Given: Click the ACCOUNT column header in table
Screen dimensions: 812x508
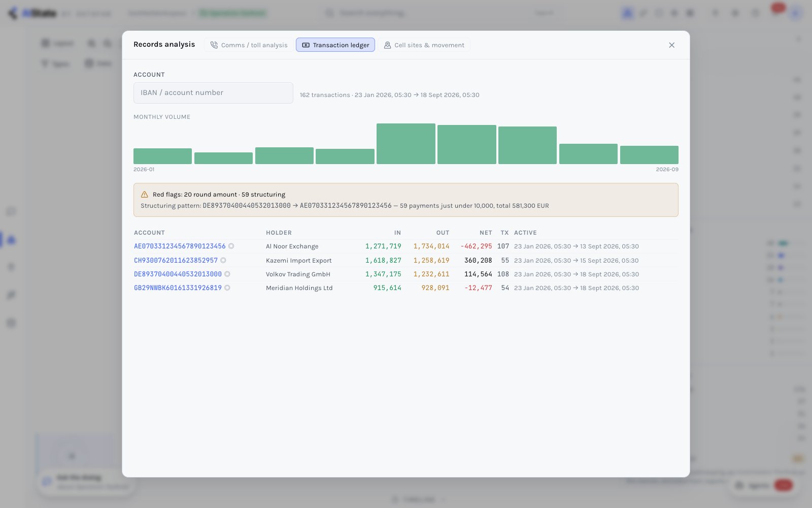Looking at the screenshot, I should pyautogui.click(x=149, y=233).
